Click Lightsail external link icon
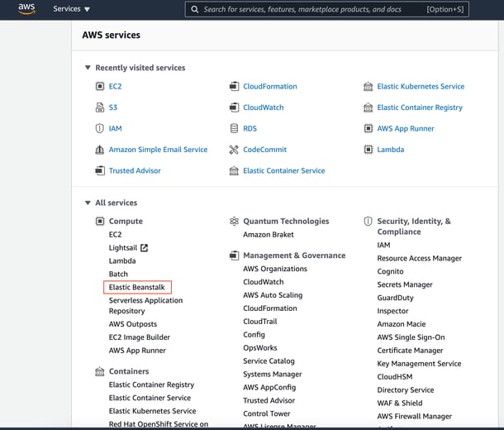 pyautogui.click(x=145, y=247)
